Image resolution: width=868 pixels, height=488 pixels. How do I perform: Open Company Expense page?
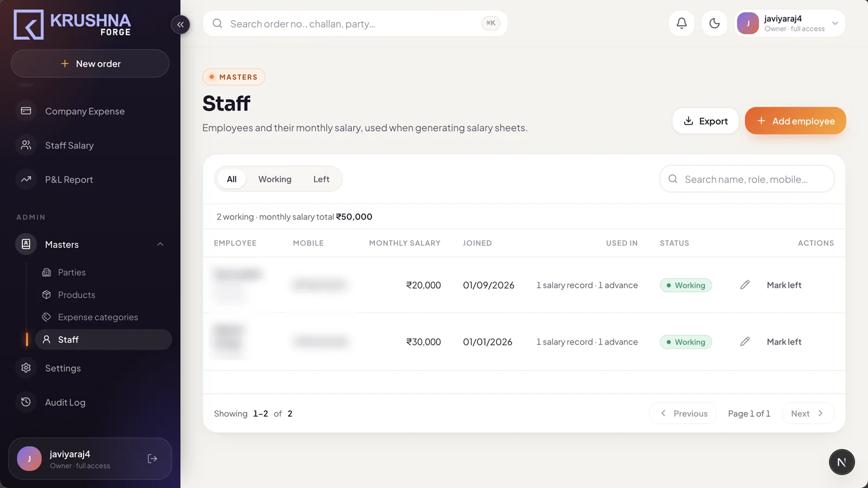tap(85, 111)
